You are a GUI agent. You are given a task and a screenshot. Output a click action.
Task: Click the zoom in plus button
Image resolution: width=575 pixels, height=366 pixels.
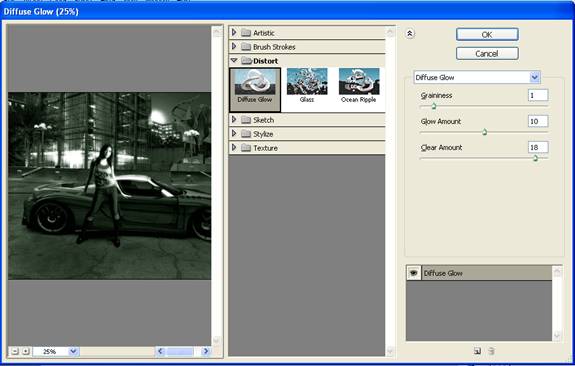[x=26, y=351]
